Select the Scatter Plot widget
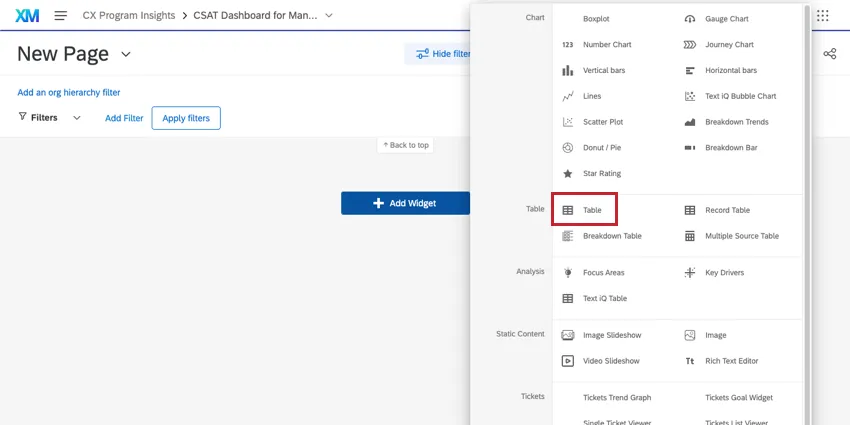Viewport: 850px width, 425px height. [x=602, y=122]
